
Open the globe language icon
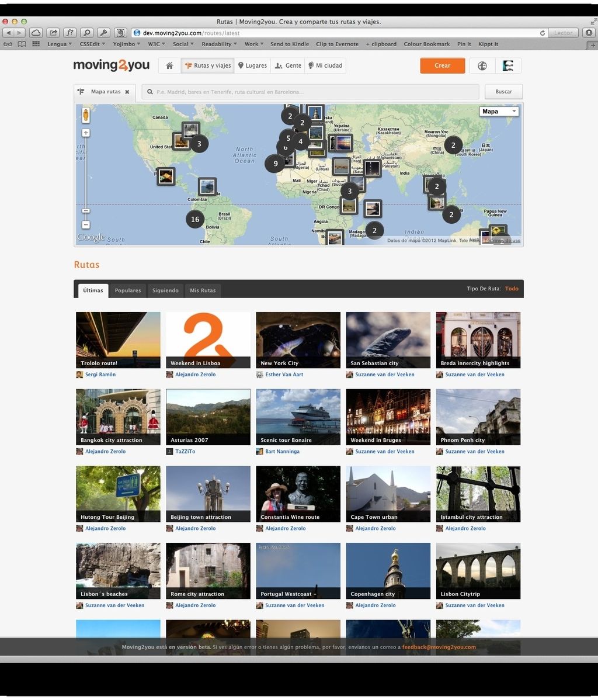pos(482,65)
